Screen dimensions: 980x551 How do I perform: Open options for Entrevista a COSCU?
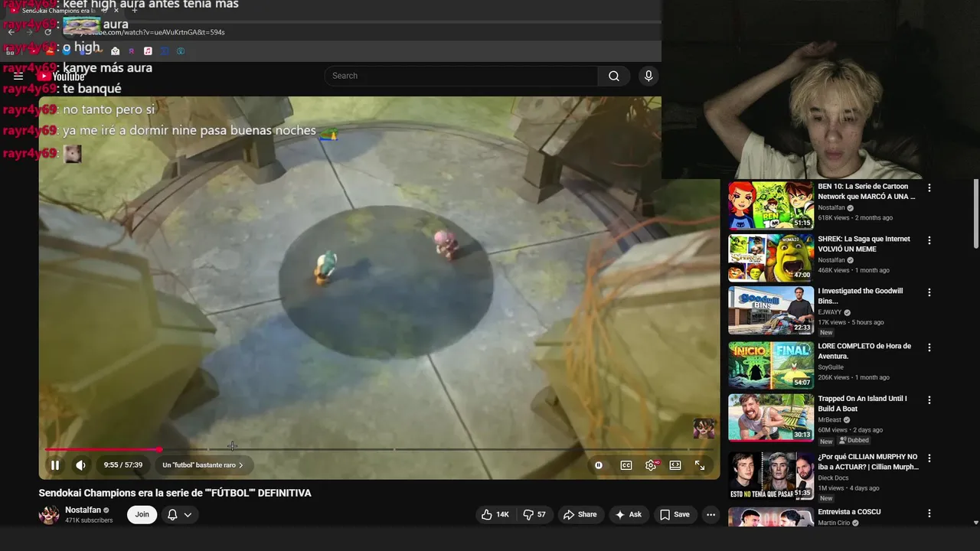[x=929, y=514]
